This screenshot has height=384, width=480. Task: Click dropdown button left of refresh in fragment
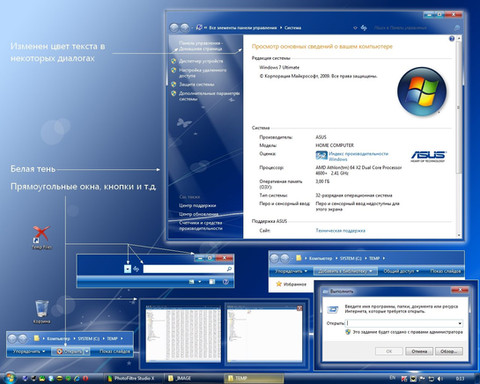tap(127, 269)
